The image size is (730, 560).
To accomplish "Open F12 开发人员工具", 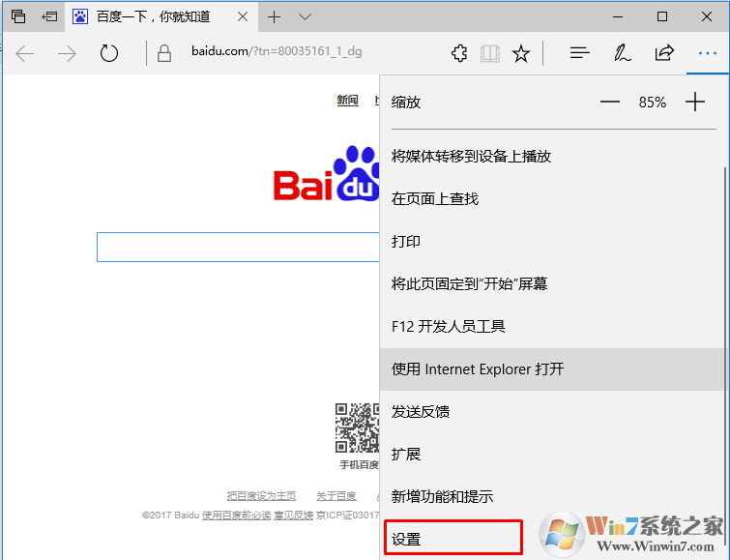I will tap(552, 327).
